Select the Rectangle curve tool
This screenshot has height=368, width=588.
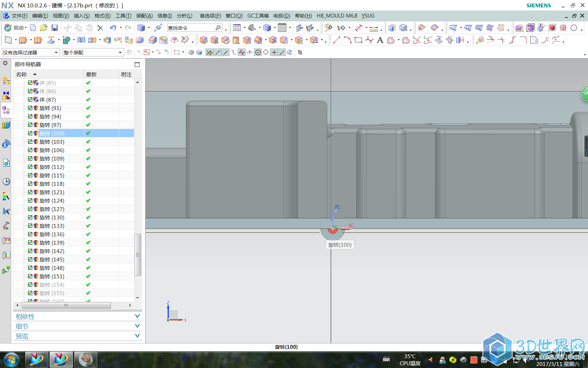(x=358, y=40)
